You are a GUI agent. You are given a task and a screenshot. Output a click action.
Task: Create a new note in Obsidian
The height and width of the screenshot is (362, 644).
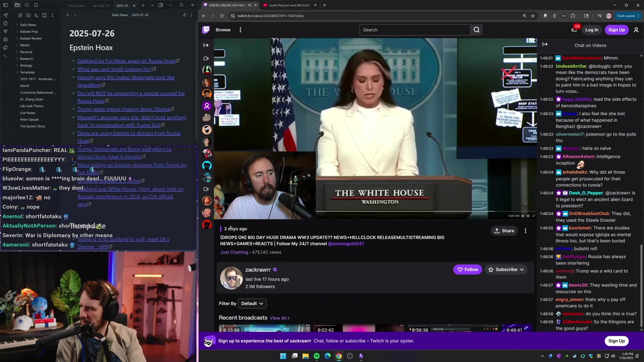(20, 16)
